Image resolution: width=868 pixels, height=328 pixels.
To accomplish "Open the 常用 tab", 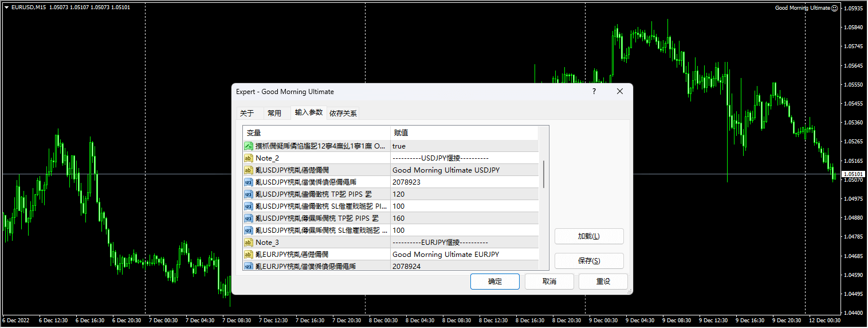I will point(274,113).
